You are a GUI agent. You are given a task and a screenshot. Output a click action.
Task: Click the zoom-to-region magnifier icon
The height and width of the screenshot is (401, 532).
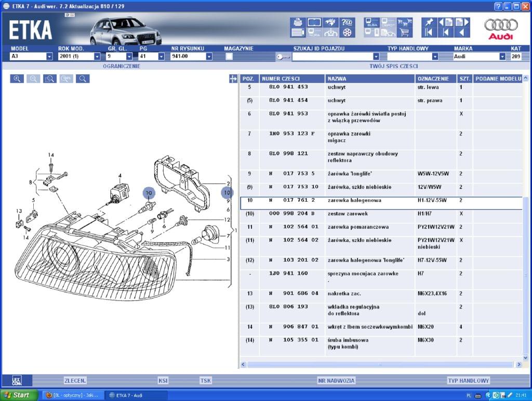point(50,79)
